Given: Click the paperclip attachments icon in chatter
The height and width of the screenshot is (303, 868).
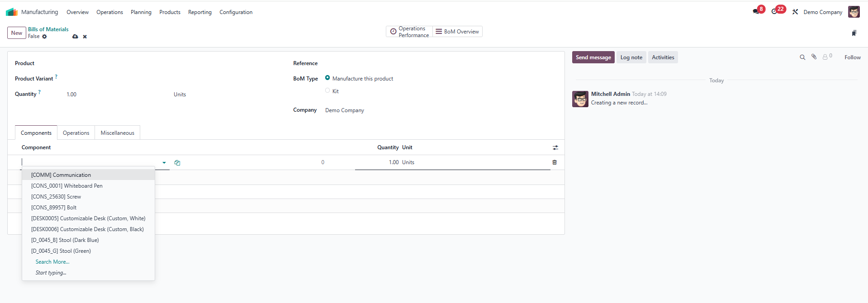Looking at the screenshot, I should pos(814,57).
